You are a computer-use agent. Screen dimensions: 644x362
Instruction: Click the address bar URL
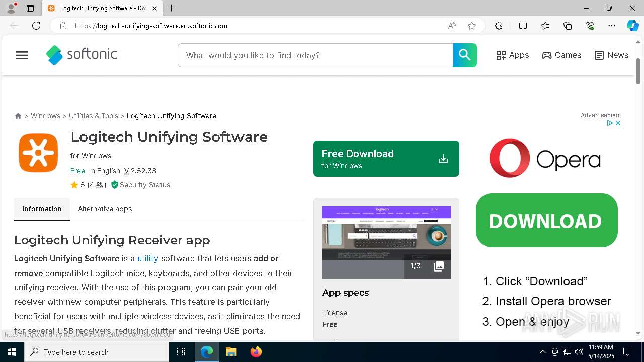151,26
